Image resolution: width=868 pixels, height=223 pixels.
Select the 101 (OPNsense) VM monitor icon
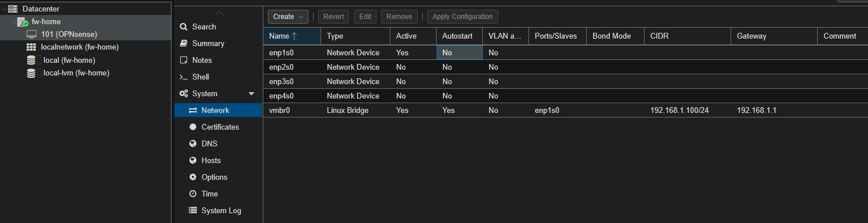point(32,34)
